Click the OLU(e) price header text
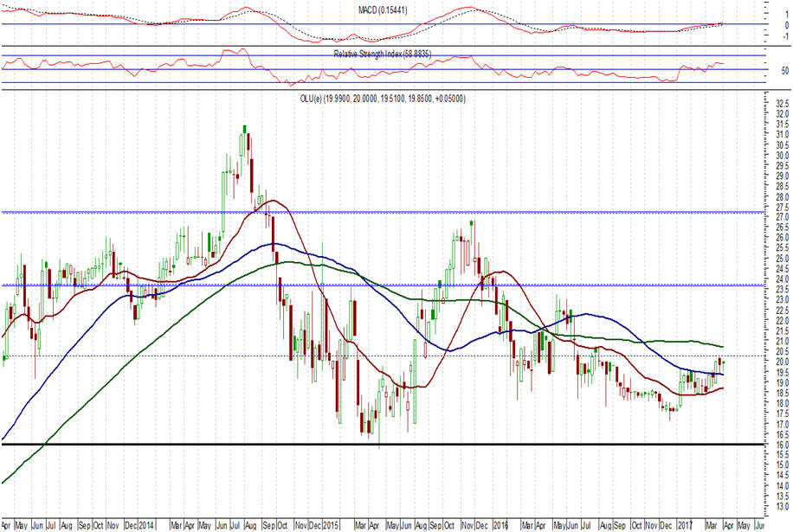 coord(383,99)
